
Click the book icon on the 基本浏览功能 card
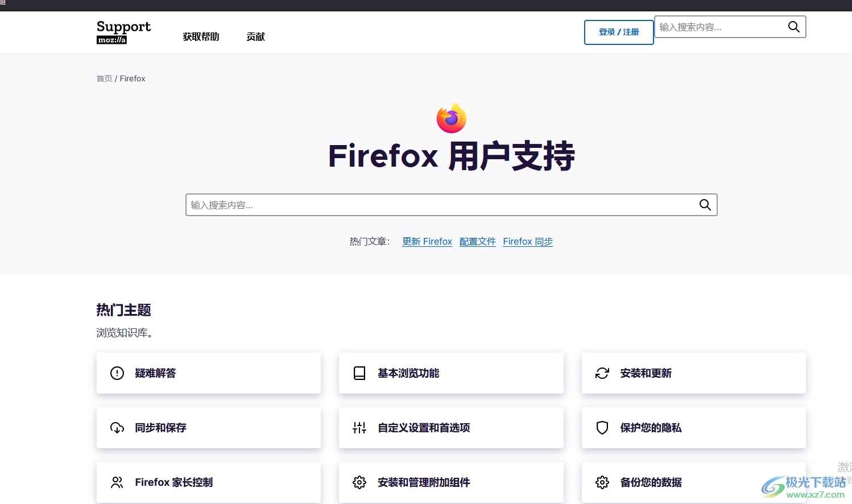coord(359,373)
